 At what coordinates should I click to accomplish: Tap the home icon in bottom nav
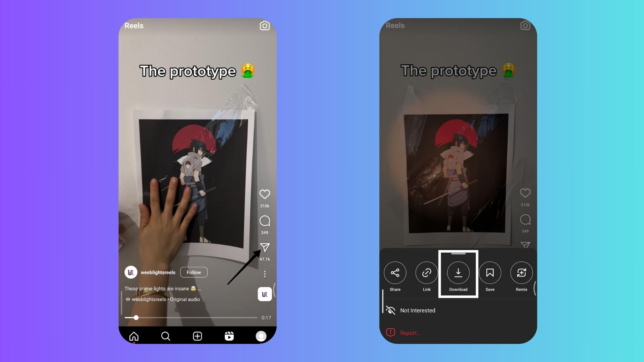coord(134,336)
